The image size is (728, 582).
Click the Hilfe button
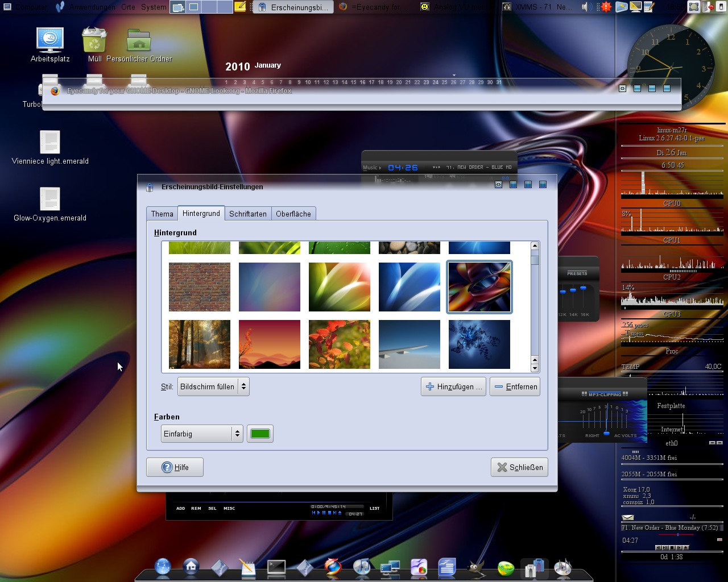tap(175, 467)
